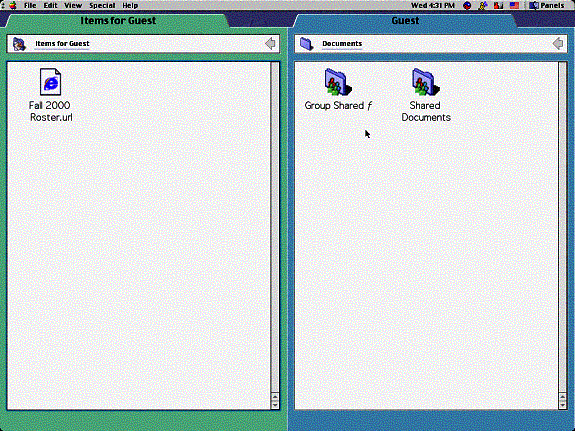The width and height of the screenshot is (575, 431).
Task: Click the US flag keyboard menu icon
Action: tap(514, 5)
